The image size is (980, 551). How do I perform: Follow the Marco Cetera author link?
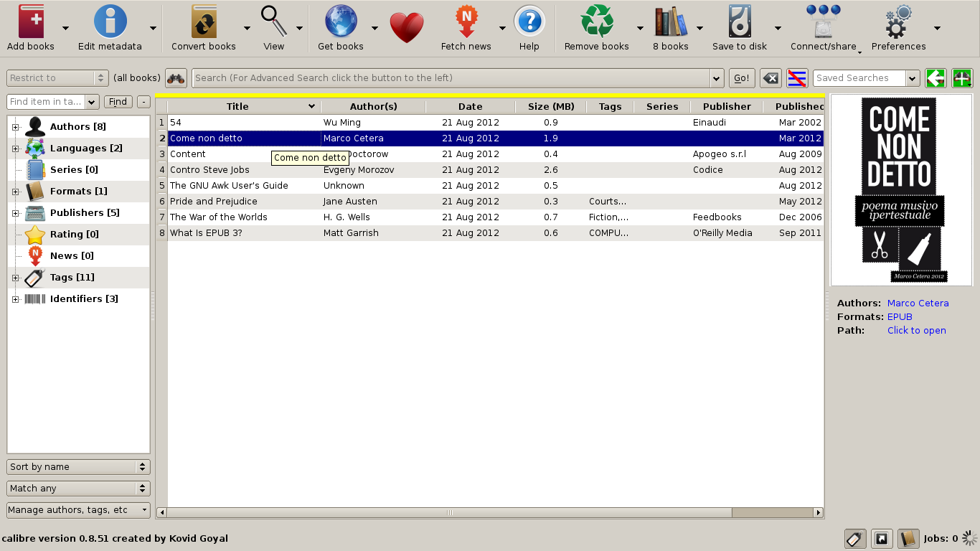tap(918, 303)
